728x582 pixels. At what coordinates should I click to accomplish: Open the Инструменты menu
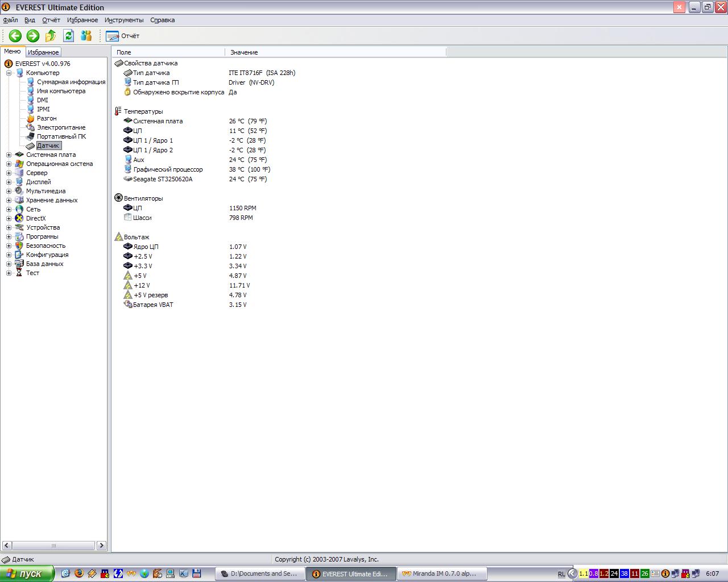(x=124, y=20)
